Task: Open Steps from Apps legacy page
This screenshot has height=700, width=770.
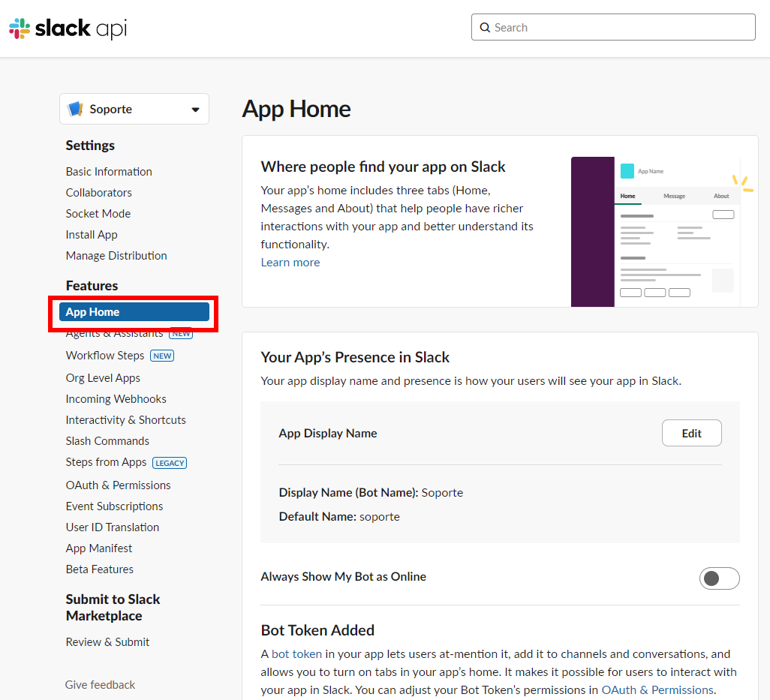Action: [107, 462]
